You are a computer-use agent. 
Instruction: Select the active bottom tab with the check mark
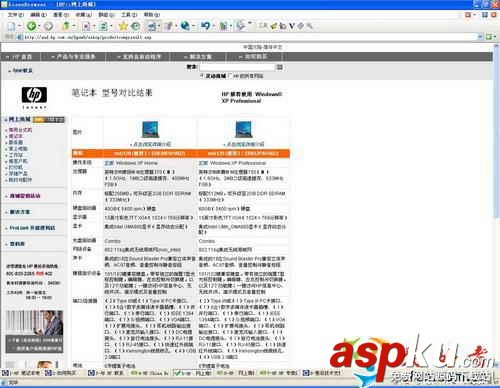tap(193, 373)
